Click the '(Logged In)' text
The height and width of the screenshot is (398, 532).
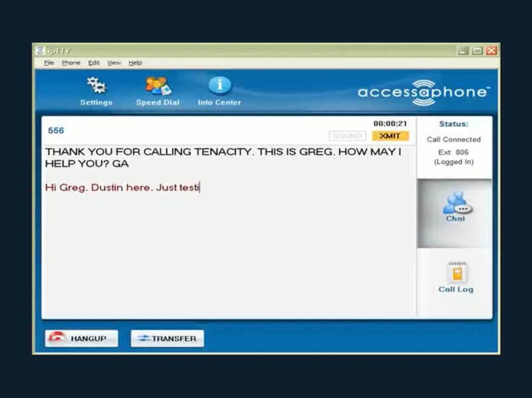pos(454,162)
